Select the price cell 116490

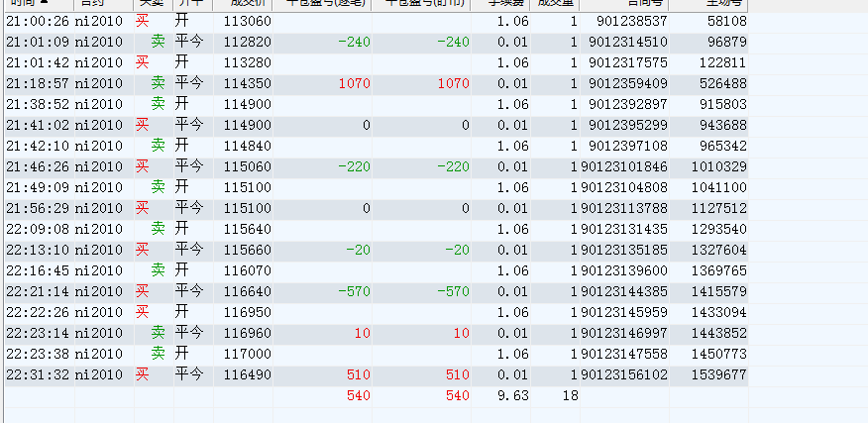pyautogui.click(x=248, y=374)
